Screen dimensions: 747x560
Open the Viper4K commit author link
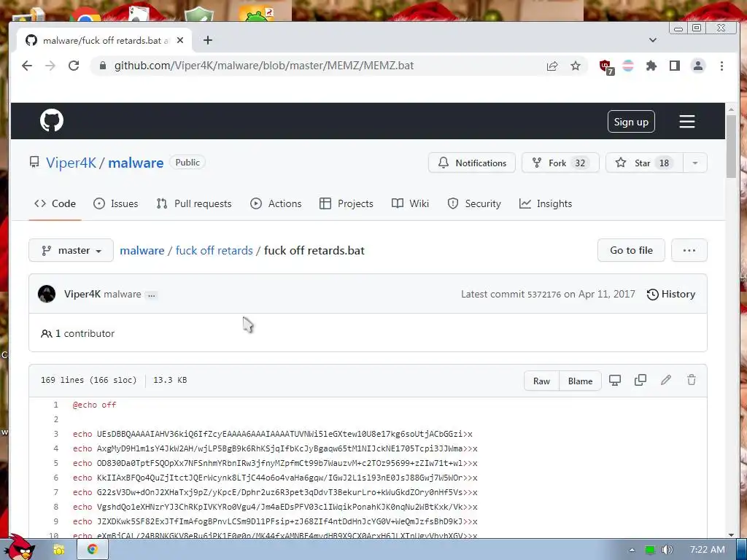click(82, 295)
